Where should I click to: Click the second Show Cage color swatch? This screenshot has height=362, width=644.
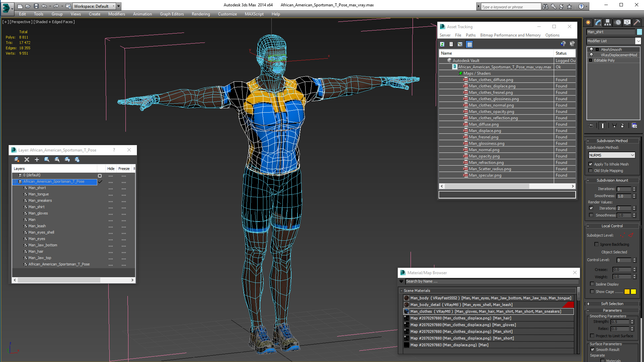coord(633,292)
